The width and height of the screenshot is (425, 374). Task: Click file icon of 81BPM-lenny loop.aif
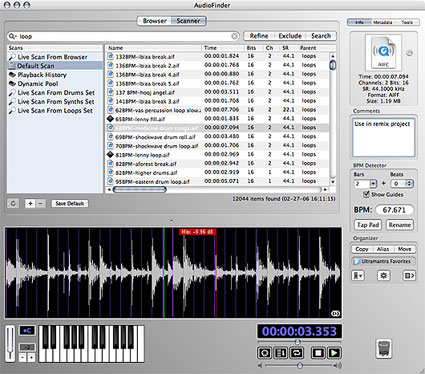click(x=110, y=154)
